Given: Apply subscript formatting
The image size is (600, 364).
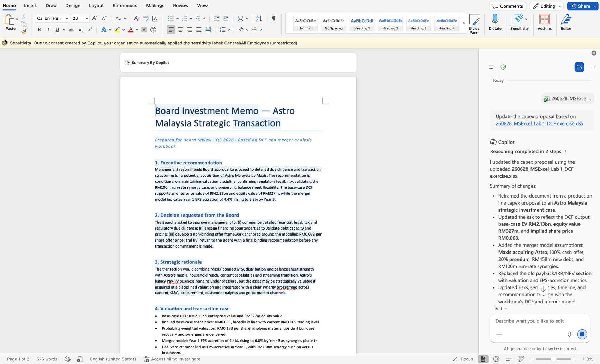Looking at the screenshot, I should [80, 30].
